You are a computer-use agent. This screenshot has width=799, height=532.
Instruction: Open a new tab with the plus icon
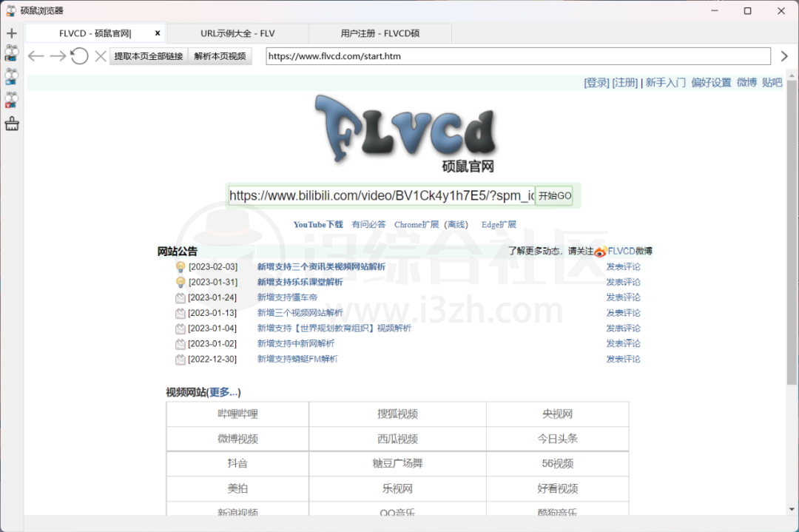(11, 33)
